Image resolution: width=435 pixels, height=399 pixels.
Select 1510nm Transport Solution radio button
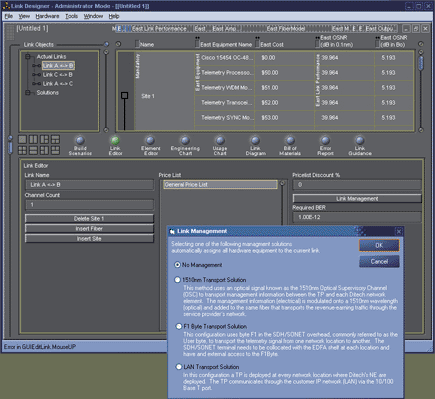[178, 280]
